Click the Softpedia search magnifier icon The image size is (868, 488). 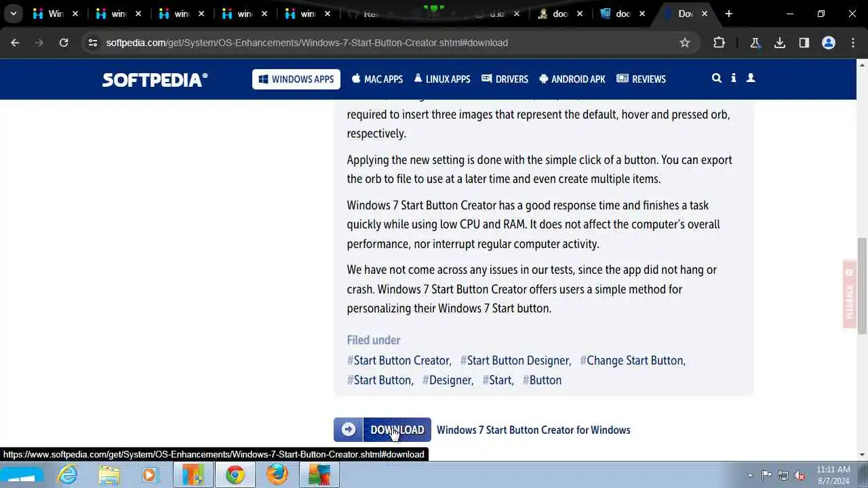[716, 79]
